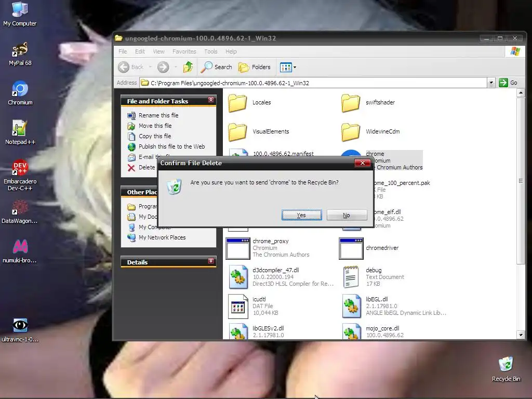Expand the Details panel
The width and height of the screenshot is (532, 399).
[211, 261]
